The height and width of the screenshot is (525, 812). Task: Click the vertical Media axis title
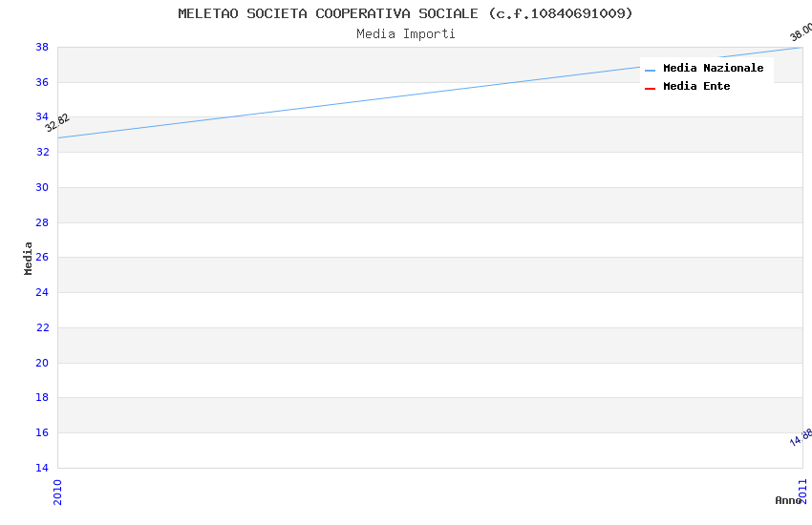[28, 258]
